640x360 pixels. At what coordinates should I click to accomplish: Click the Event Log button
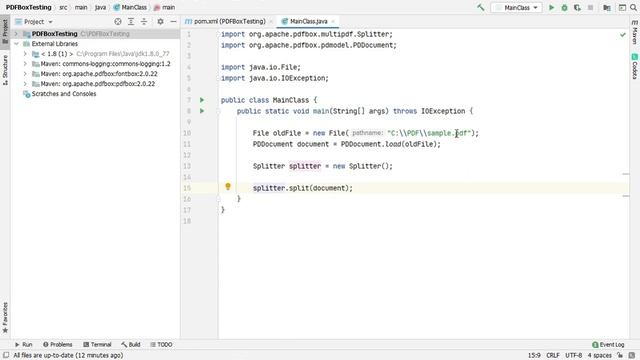pyautogui.click(x=608, y=344)
